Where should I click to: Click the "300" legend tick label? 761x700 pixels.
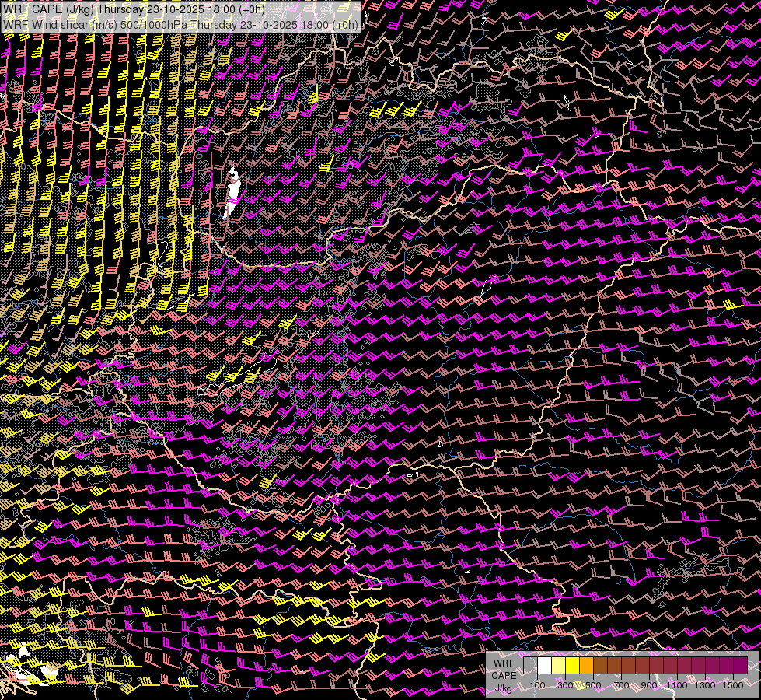(x=565, y=685)
